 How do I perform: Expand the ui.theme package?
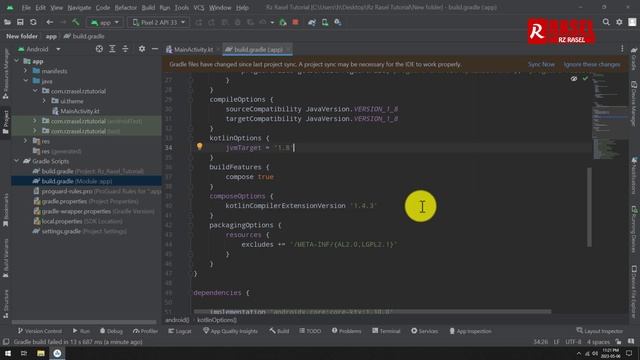click(44, 101)
